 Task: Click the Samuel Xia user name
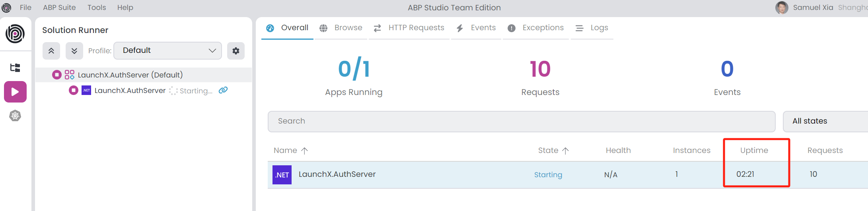tap(813, 8)
